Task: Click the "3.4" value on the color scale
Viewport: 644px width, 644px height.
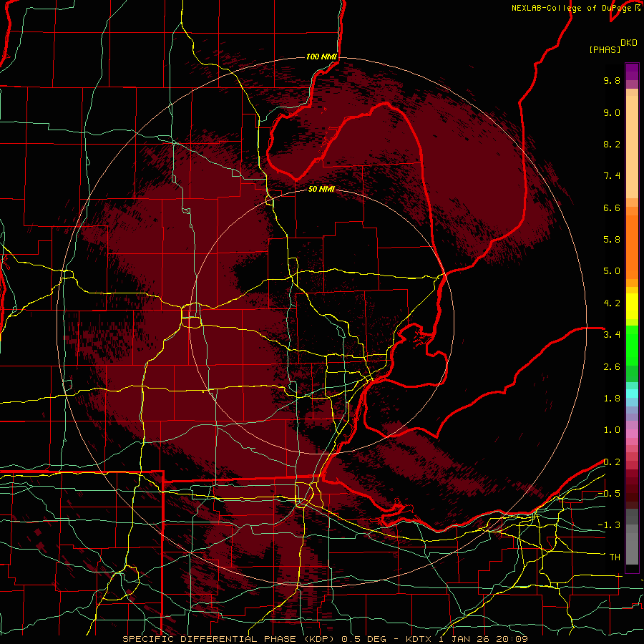Action: pyautogui.click(x=612, y=335)
